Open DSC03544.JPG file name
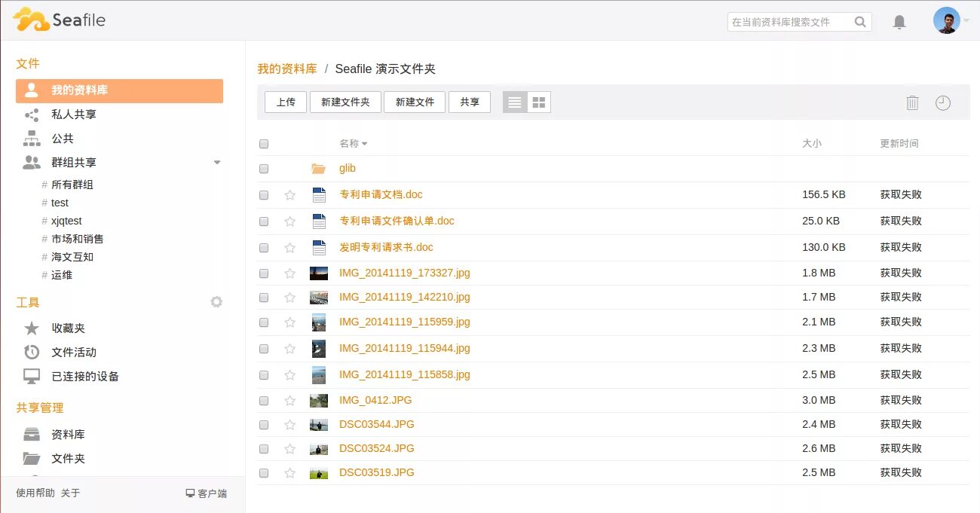Viewport: 980px width, 513px height. [377, 425]
